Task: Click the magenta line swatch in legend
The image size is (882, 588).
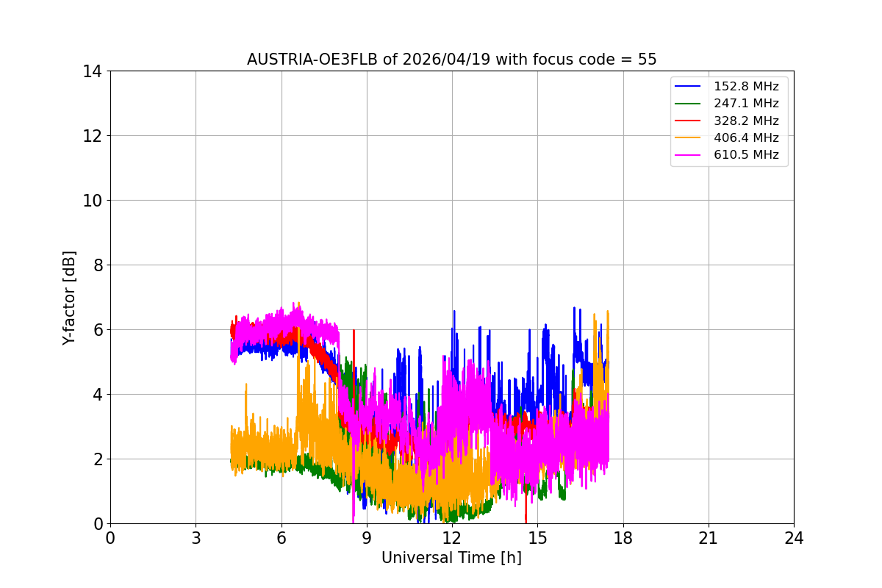Action: pos(689,155)
